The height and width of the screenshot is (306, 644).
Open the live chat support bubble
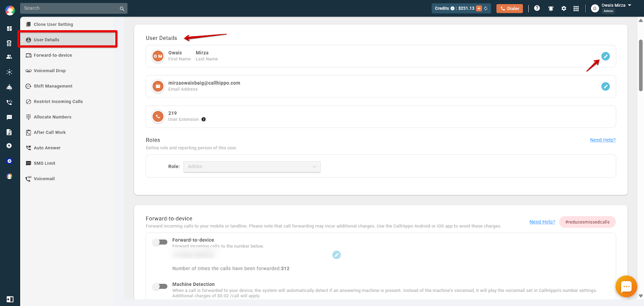(x=626, y=286)
